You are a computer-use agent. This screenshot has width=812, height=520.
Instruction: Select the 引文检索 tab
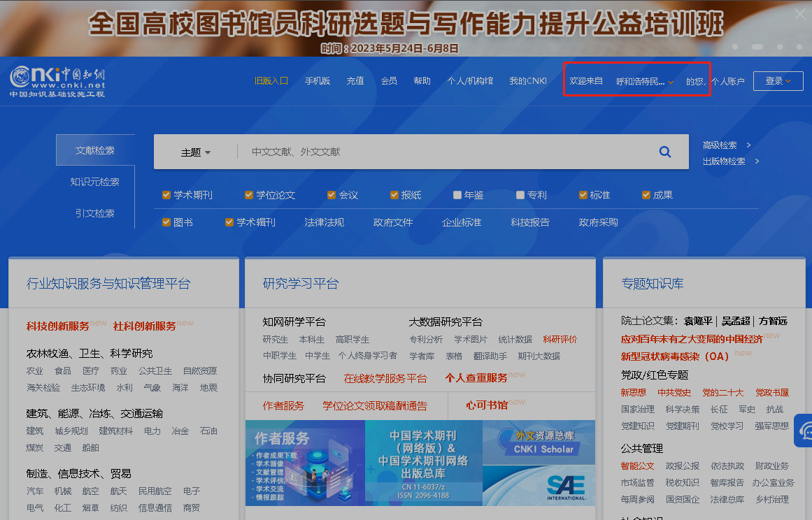pyautogui.click(x=95, y=213)
